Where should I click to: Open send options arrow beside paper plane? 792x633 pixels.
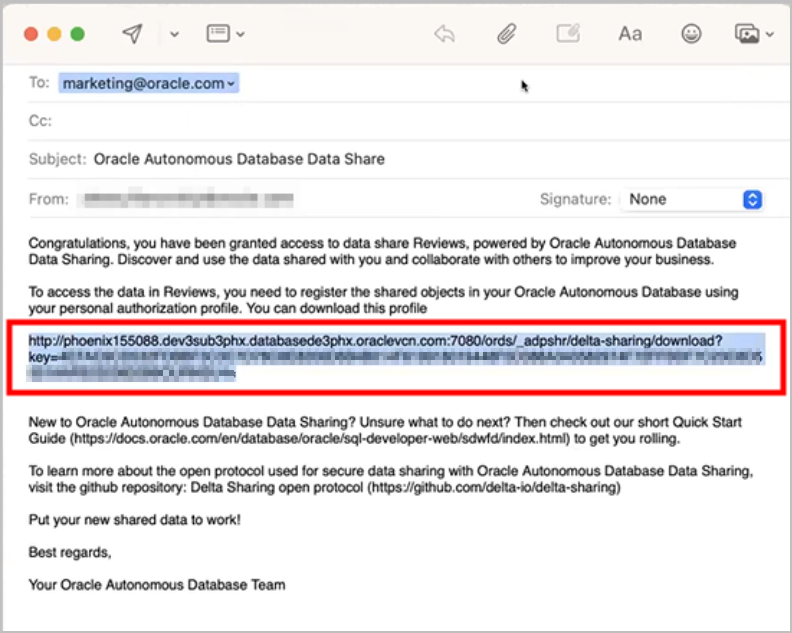coord(174,34)
